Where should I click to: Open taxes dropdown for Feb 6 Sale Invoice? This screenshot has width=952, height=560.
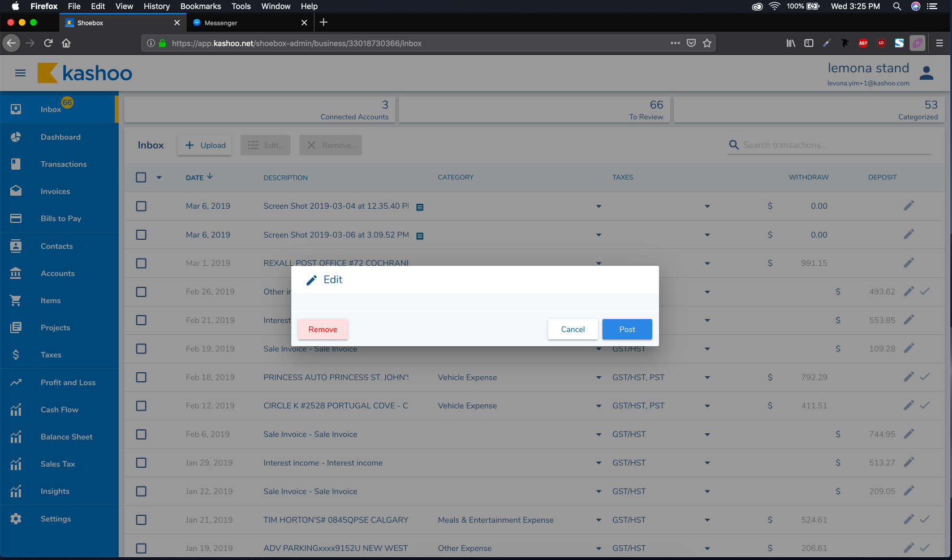click(x=707, y=434)
